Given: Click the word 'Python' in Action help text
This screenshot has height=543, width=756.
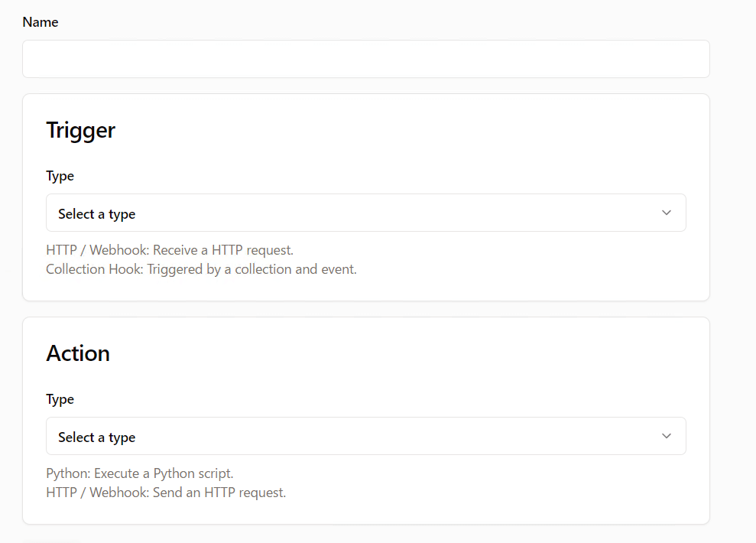Looking at the screenshot, I should [66, 473].
